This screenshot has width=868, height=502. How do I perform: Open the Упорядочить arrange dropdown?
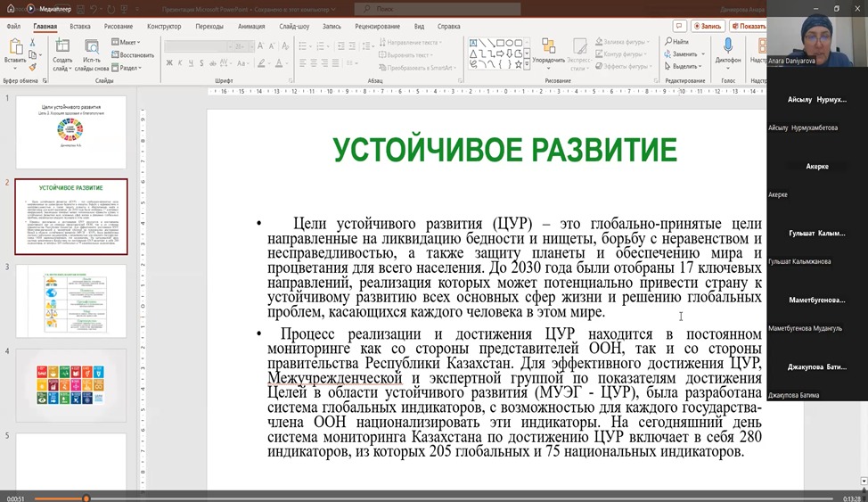[x=549, y=53]
